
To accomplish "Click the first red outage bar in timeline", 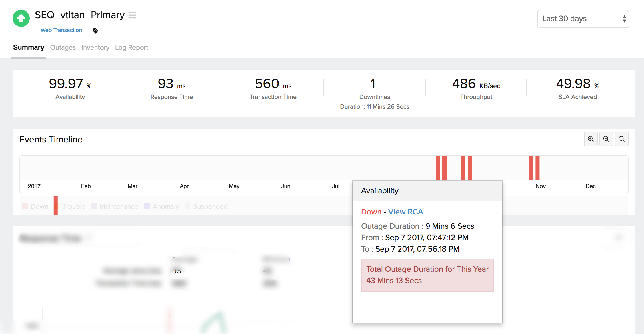I will 438,168.
